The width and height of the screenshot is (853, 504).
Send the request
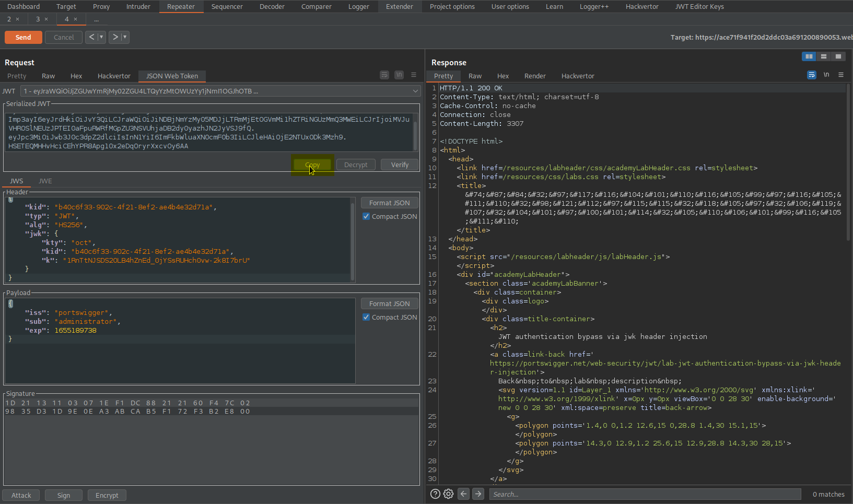click(x=23, y=37)
